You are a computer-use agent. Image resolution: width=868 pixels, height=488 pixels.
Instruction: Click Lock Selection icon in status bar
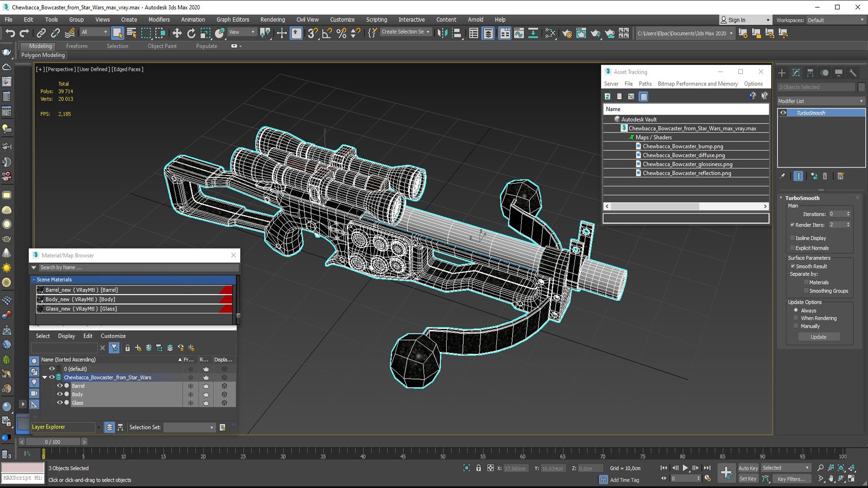(x=478, y=468)
